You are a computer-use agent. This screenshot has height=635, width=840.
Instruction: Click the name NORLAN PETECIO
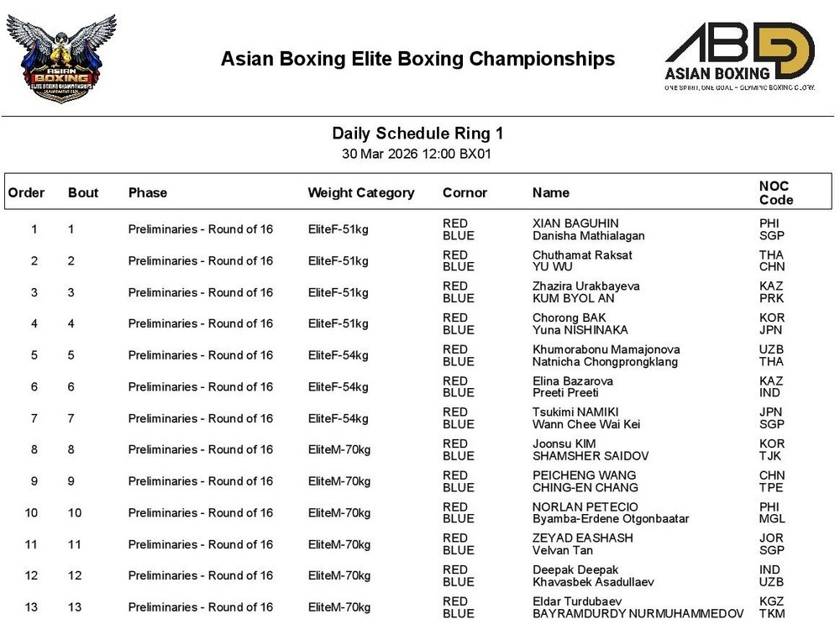pos(585,506)
